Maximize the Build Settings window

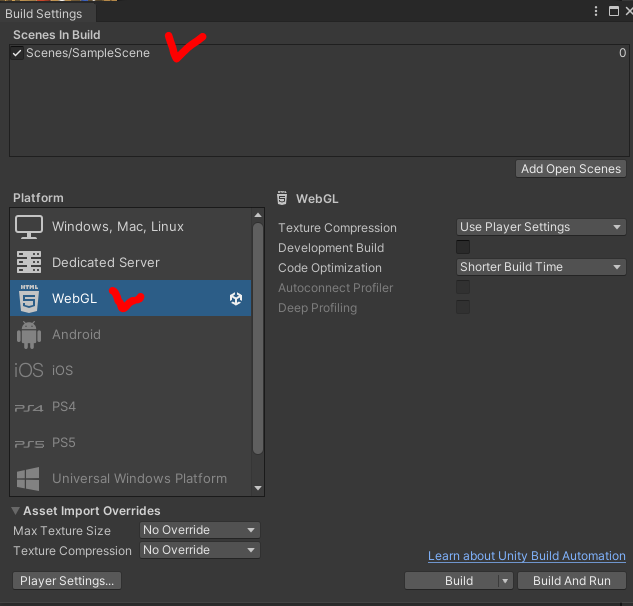(614, 11)
